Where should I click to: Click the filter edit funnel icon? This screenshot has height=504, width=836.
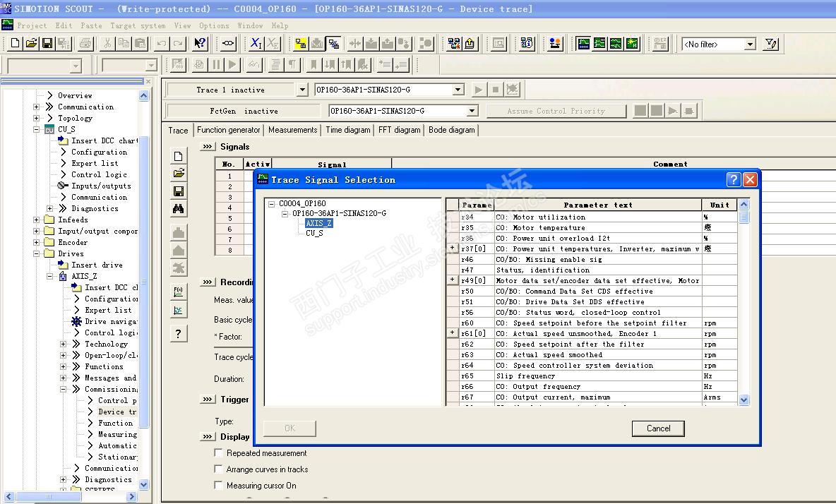[771, 44]
